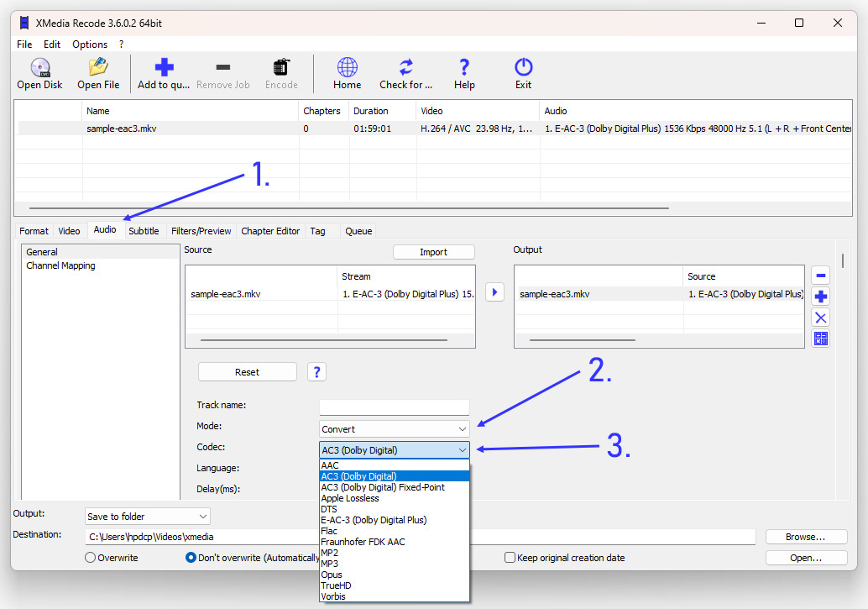Switch to the Audio tab
This screenshot has height=609, width=868.
(x=105, y=229)
